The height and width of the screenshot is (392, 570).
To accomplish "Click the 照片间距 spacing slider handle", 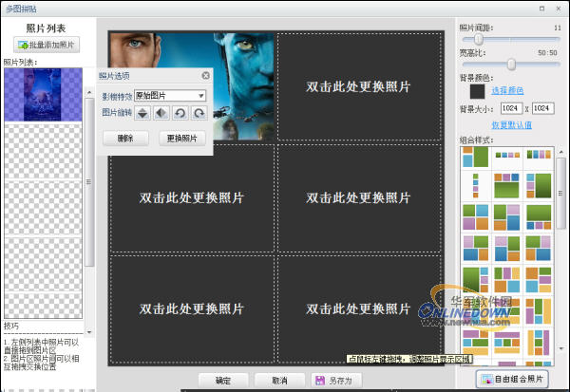I will pyautogui.click(x=479, y=40).
